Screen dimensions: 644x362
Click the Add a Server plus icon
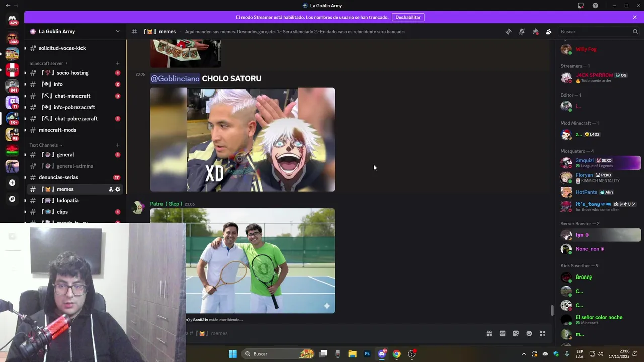pos(12,183)
